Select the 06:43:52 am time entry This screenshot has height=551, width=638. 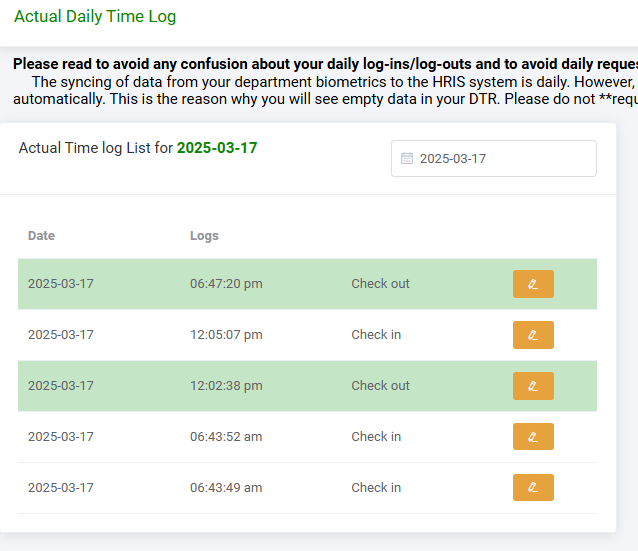[226, 437]
